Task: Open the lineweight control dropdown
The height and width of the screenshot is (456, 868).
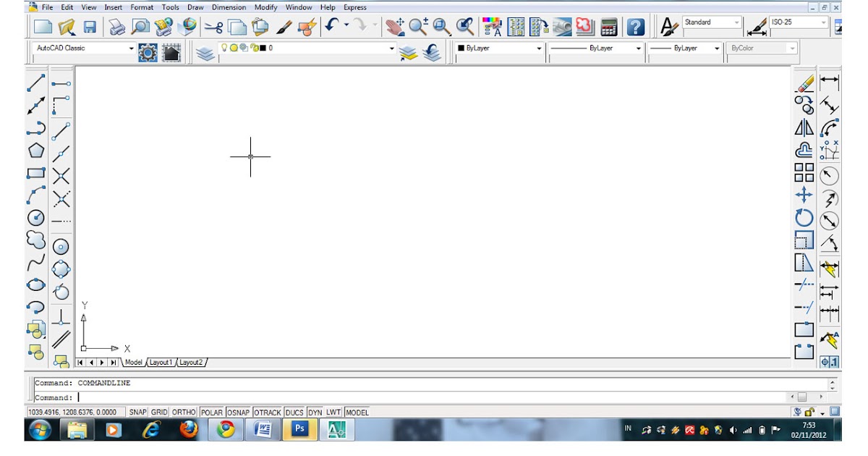Action: (717, 48)
